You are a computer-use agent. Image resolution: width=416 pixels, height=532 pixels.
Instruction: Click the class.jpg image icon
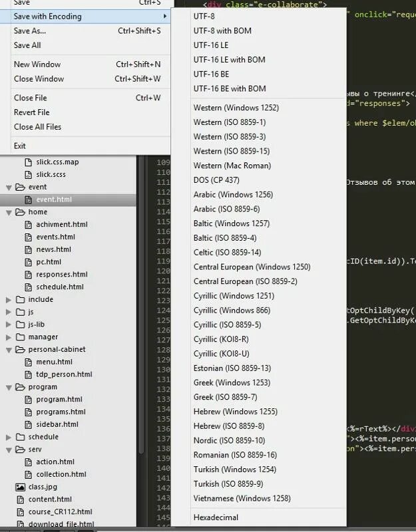tap(21, 487)
